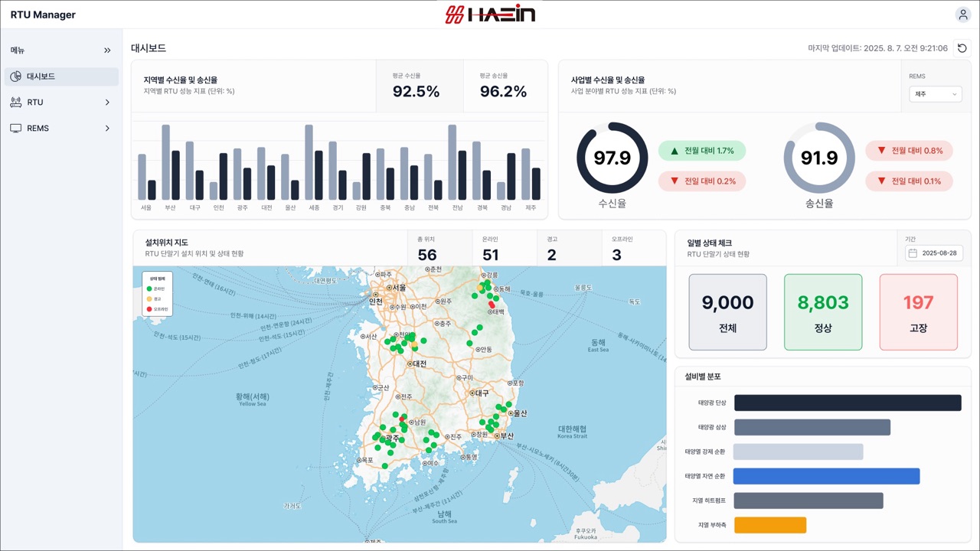Click the 고장 197 status card
The height and width of the screenshot is (551, 980).
point(919,312)
